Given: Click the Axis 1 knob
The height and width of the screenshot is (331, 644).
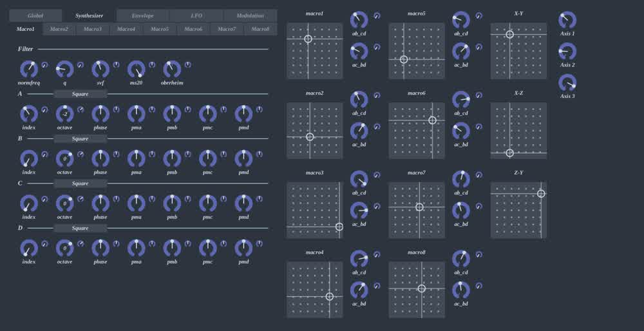Looking at the screenshot, I should coord(567,20).
